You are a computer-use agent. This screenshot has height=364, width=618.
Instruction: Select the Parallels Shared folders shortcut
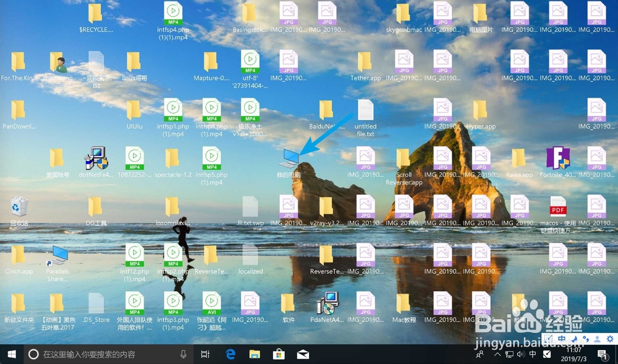click(57, 263)
